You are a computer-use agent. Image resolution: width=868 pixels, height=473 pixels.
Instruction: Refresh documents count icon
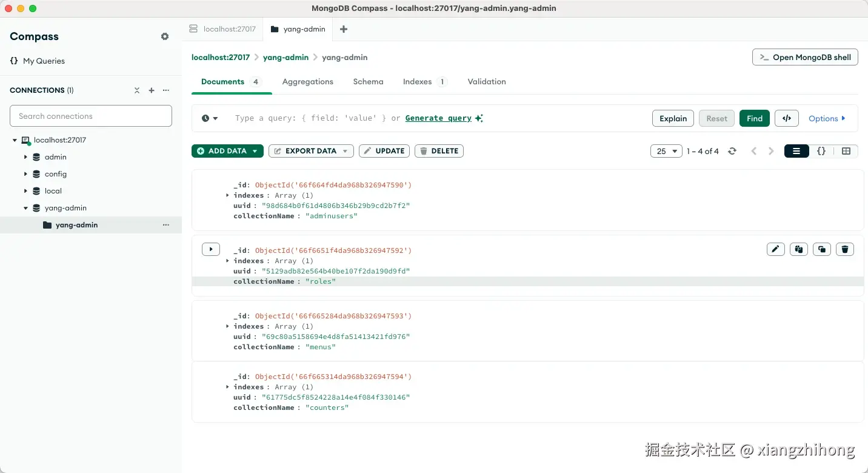tap(732, 151)
